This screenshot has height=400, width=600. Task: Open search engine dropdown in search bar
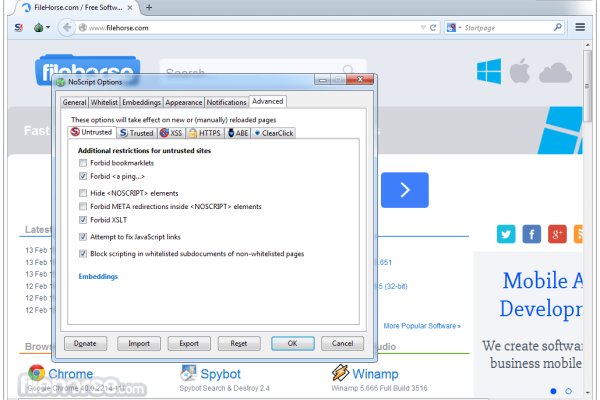click(455, 28)
